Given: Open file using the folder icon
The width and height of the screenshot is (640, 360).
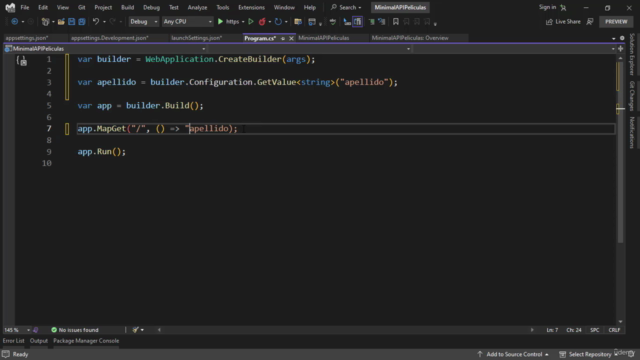Looking at the screenshot, I should 61,22.
